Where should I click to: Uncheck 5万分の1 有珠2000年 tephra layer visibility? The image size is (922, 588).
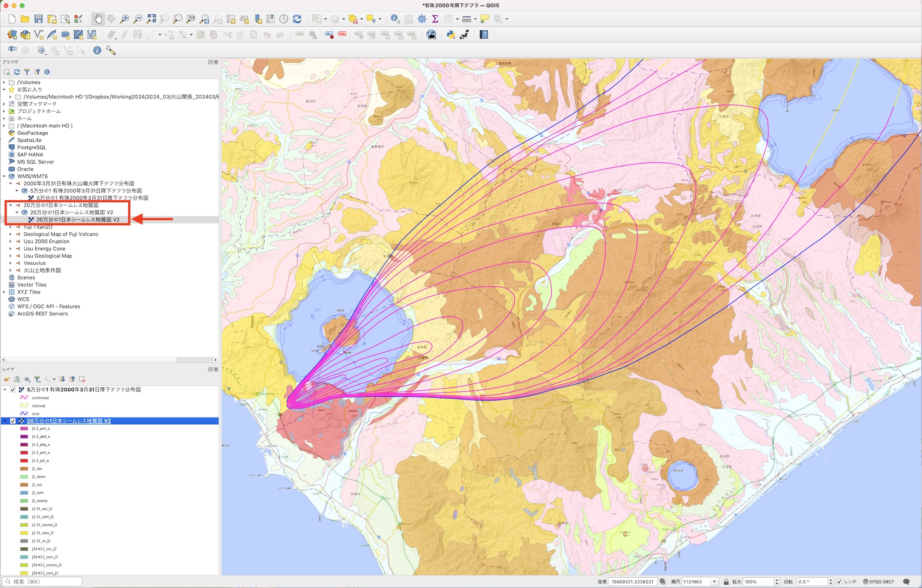click(x=13, y=389)
